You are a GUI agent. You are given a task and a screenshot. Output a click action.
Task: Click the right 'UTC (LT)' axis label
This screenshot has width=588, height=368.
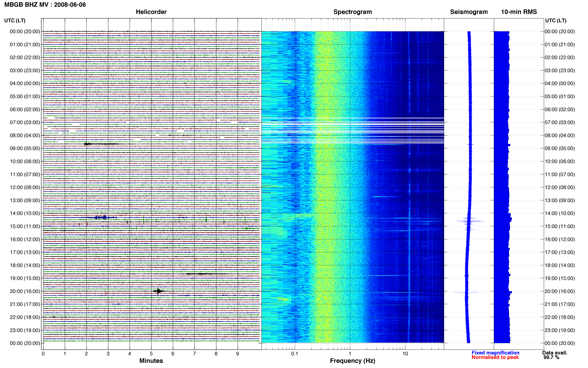click(556, 20)
